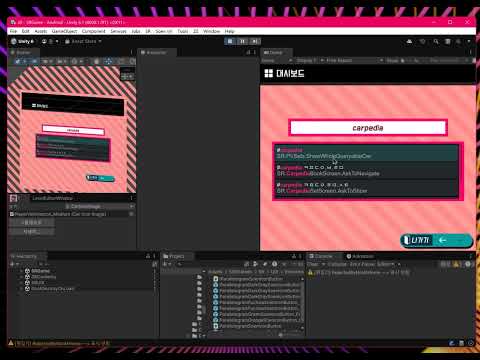Switch to the Scene tab
This screenshot has height=360, width=480.
point(23,52)
